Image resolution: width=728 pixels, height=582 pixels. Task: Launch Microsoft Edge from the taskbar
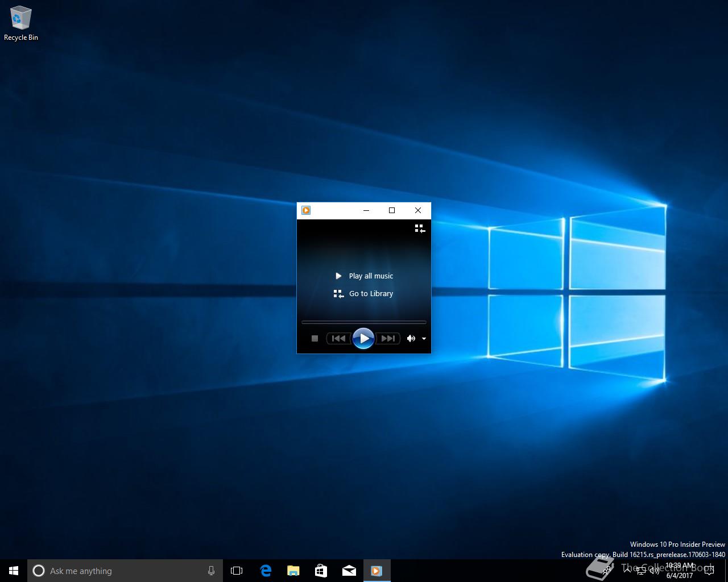(x=266, y=571)
